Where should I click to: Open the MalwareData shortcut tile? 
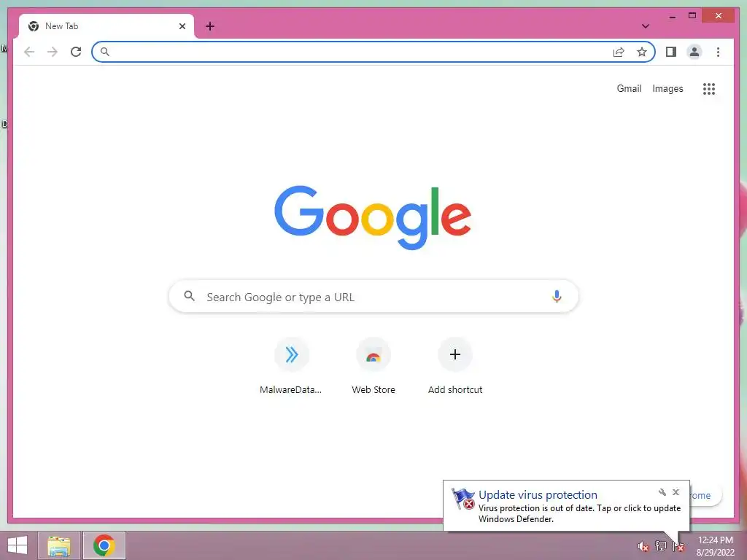point(291,366)
